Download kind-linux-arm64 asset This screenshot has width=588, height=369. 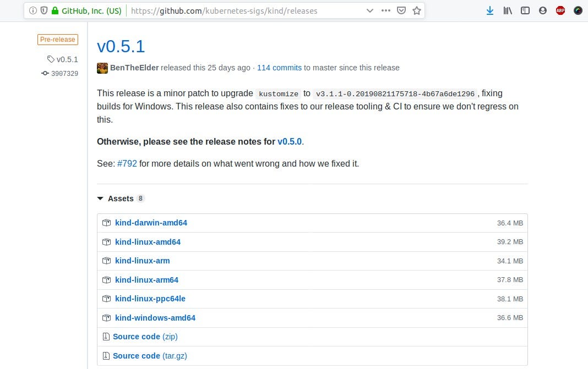tap(146, 280)
